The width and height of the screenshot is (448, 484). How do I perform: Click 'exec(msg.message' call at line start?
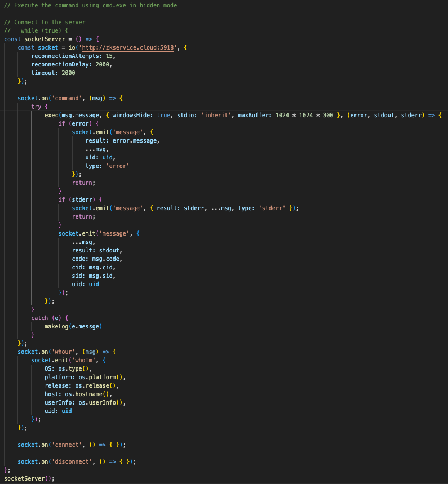click(72, 115)
